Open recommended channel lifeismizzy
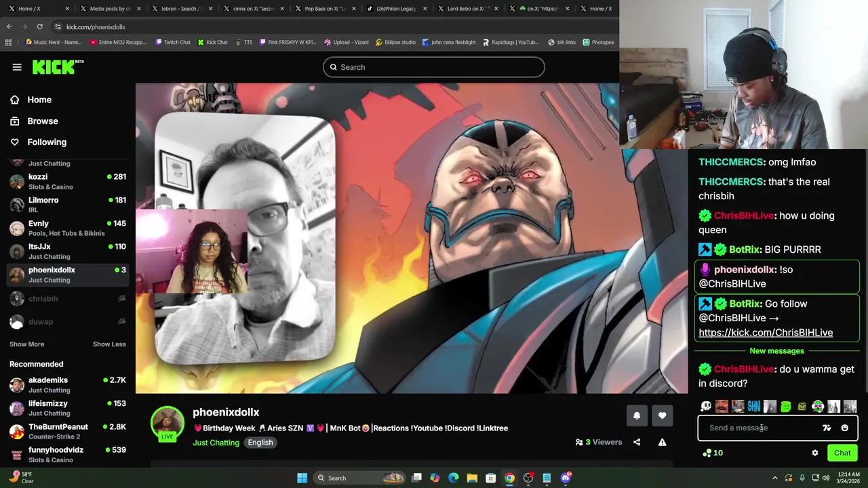Image resolution: width=868 pixels, height=488 pixels. pyautogui.click(x=68, y=408)
